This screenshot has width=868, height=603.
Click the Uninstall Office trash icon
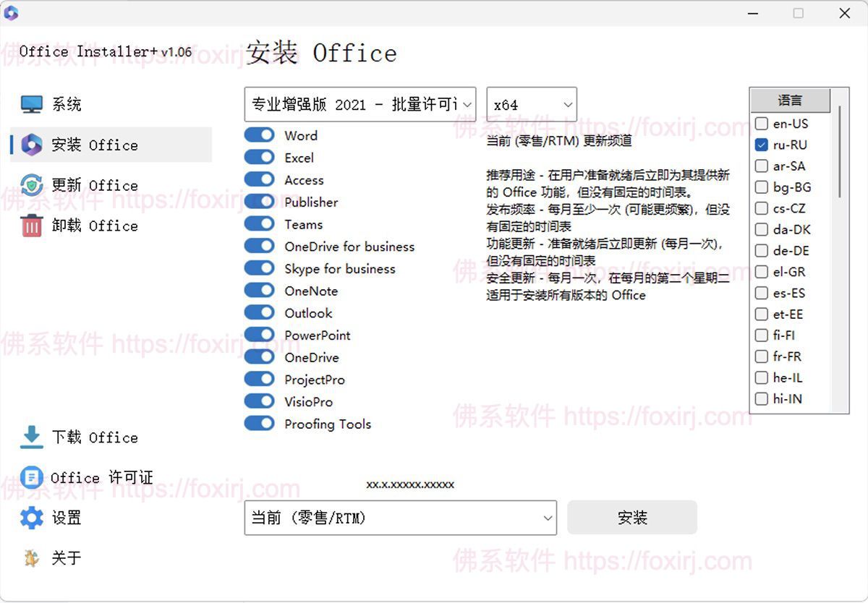click(x=32, y=226)
